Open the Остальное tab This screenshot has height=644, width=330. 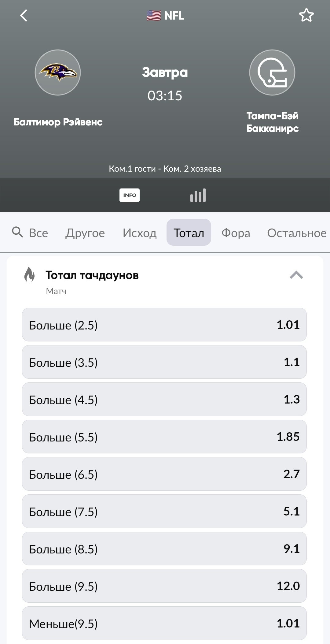click(297, 233)
